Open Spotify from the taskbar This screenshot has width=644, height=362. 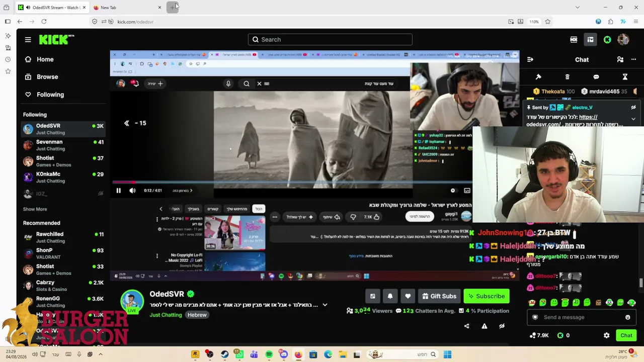coord(269,354)
